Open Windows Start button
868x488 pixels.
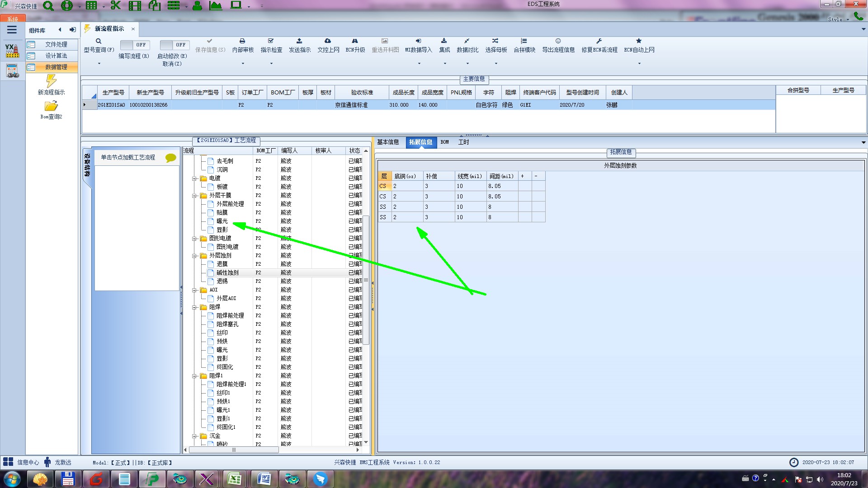pos(12,479)
